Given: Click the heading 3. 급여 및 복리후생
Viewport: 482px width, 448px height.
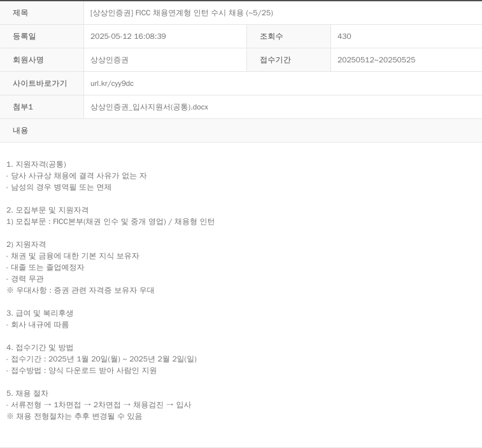Looking at the screenshot, I should tap(39, 313).
